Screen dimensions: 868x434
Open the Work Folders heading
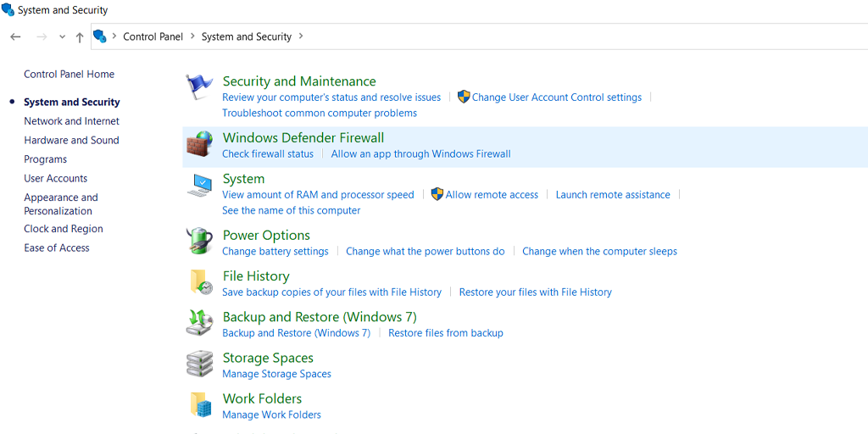262,399
